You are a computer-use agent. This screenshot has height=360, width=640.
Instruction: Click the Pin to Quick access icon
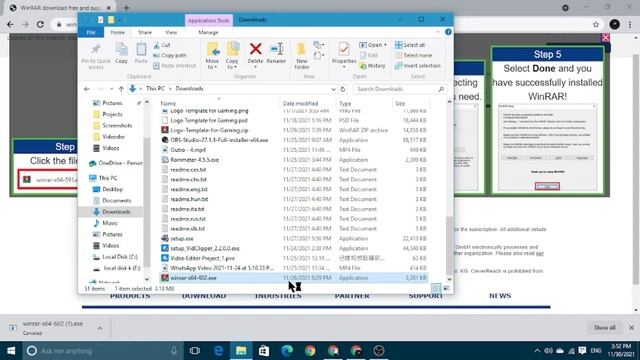(96, 49)
